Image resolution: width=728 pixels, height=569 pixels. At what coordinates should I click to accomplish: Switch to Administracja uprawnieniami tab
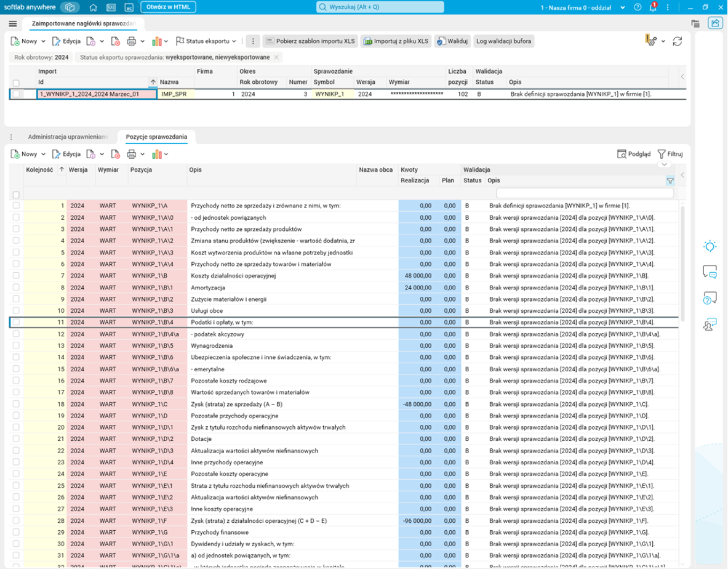pyautogui.click(x=68, y=136)
